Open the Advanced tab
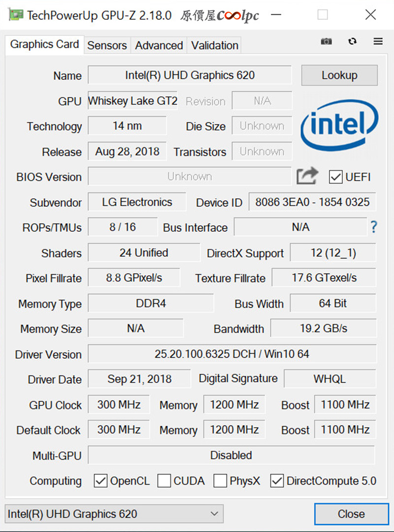 159,45
